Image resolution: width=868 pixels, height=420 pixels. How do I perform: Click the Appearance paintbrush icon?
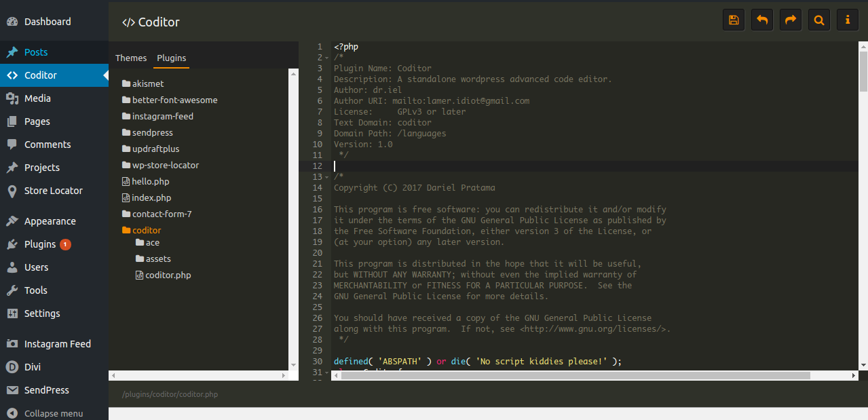[12, 221]
